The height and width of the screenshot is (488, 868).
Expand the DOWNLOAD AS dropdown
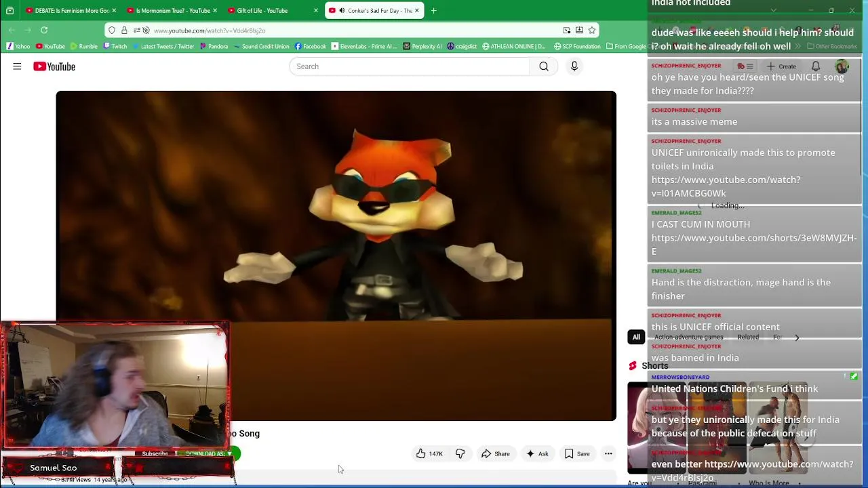(209, 453)
